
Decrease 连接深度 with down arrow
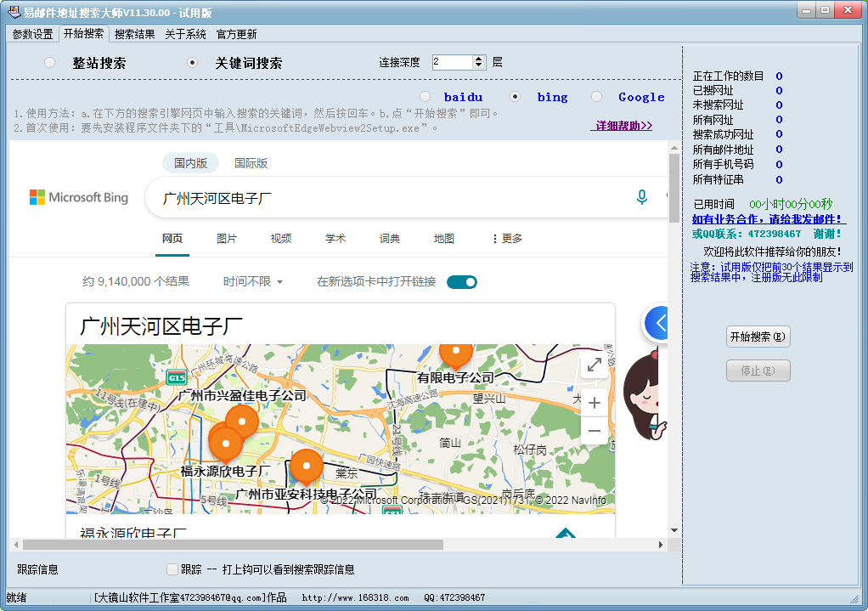coord(479,65)
